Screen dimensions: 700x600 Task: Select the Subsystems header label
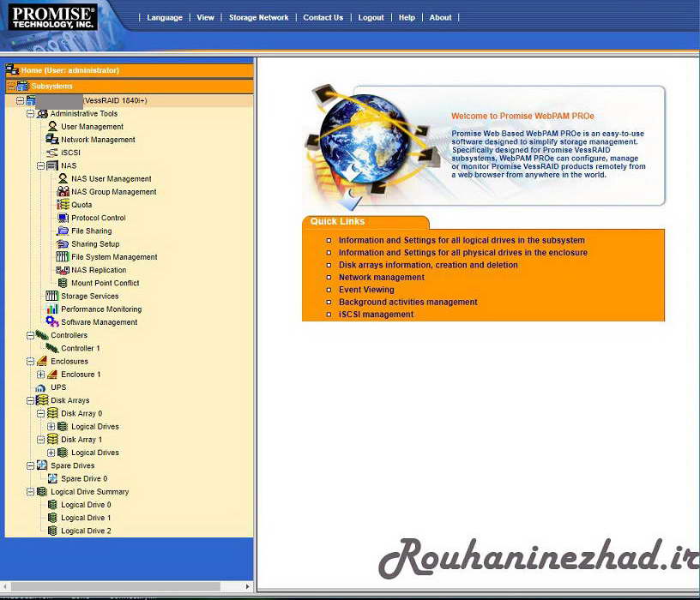pos(51,86)
